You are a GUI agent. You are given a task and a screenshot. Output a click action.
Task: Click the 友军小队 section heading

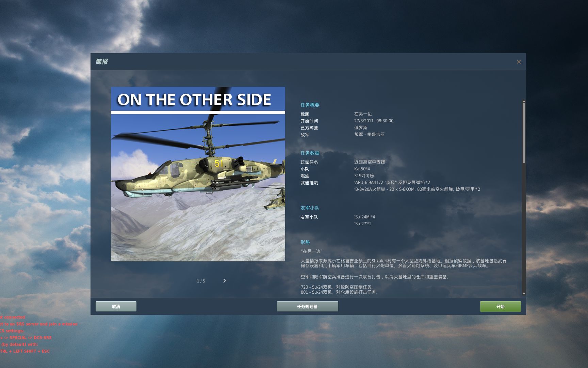click(x=309, y=208)
